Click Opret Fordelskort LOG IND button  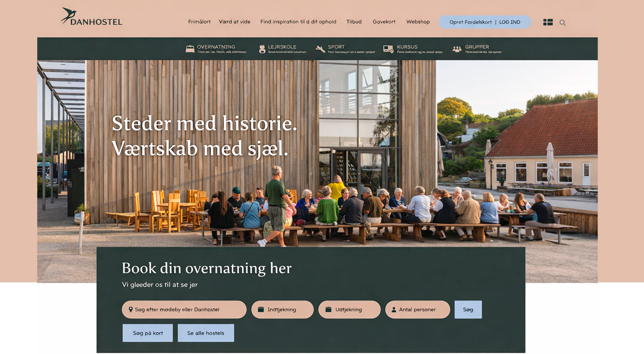pos(485,22)
